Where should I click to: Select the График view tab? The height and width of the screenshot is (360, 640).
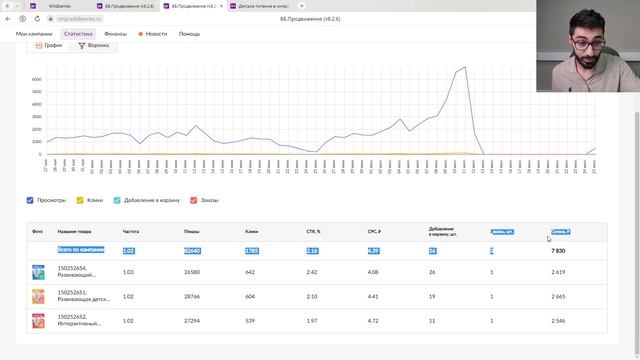pyautogui.click(x=49, y=45)
